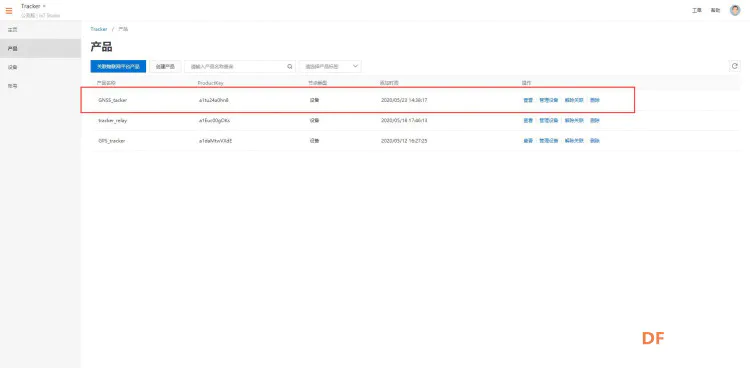
Task: Click node type of tracker_relay row
Action: 314,121
